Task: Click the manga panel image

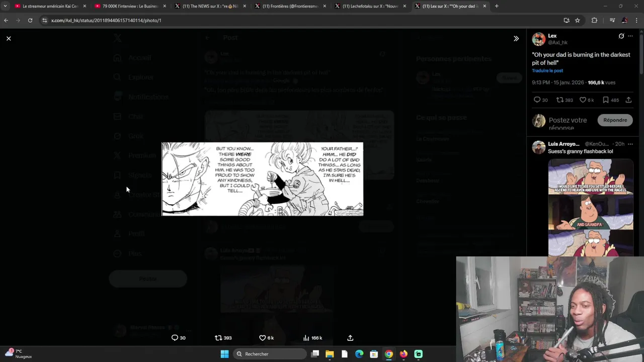Action: [x=262, y=179]
